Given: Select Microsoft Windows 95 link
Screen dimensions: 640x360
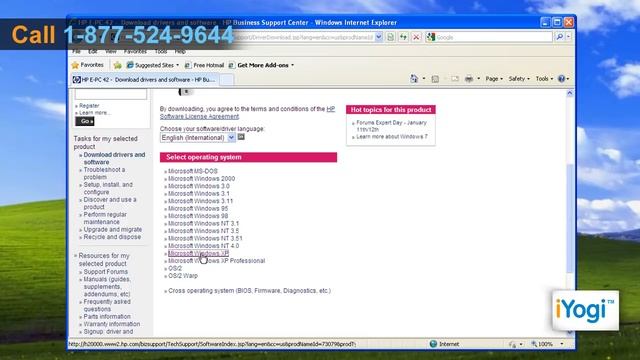Looking at the screenshot, I should [x=198, y=209].
